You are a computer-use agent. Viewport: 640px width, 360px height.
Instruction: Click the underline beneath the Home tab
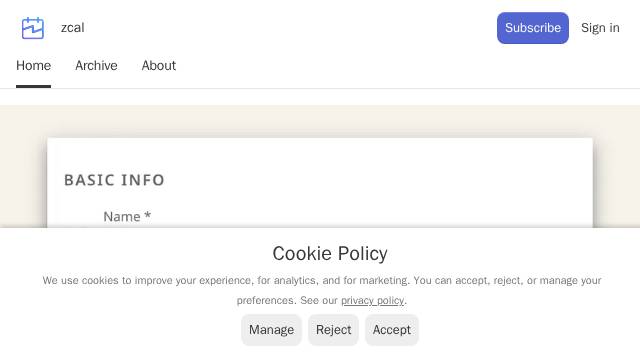[x=33, y=87]
